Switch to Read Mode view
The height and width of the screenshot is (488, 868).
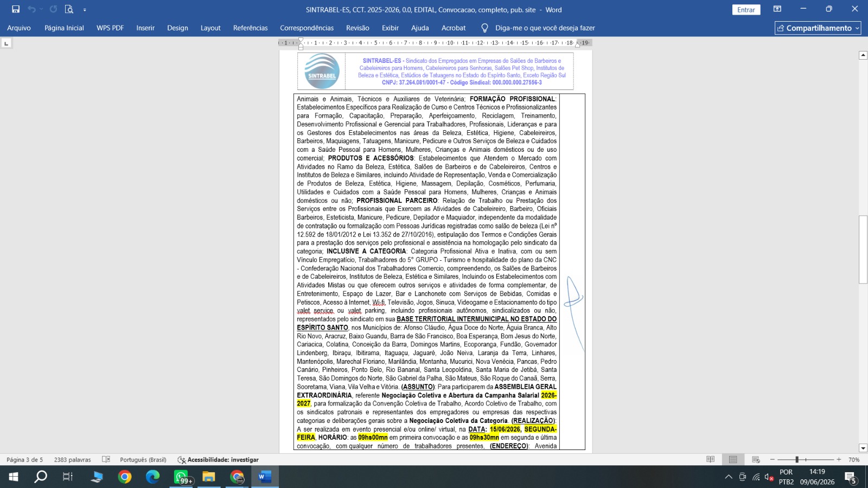(710, 460)
